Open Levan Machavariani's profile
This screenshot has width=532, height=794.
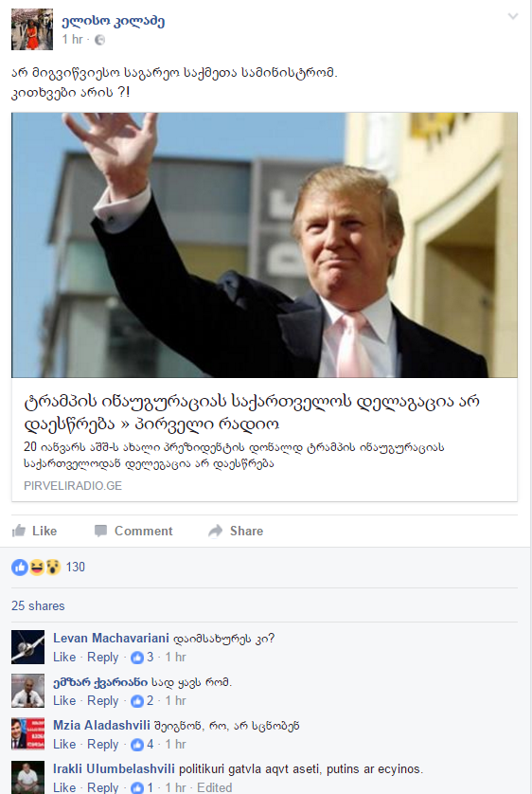tap(111, 638)
